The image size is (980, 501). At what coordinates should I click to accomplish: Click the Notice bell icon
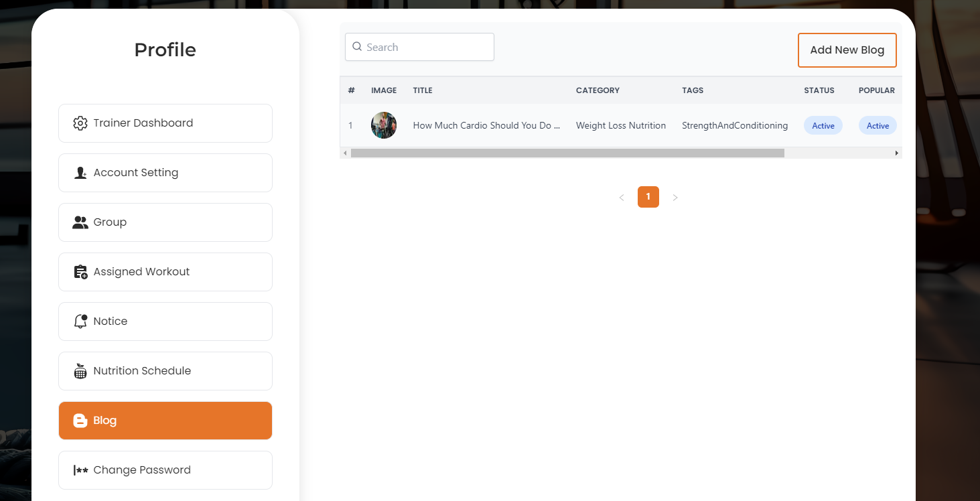(80, 321)
